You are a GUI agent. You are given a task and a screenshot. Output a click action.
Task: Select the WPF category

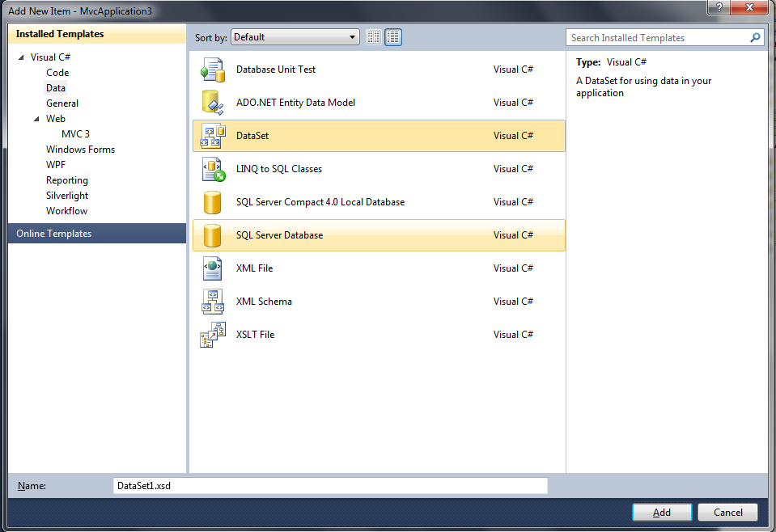click(56, 165)
